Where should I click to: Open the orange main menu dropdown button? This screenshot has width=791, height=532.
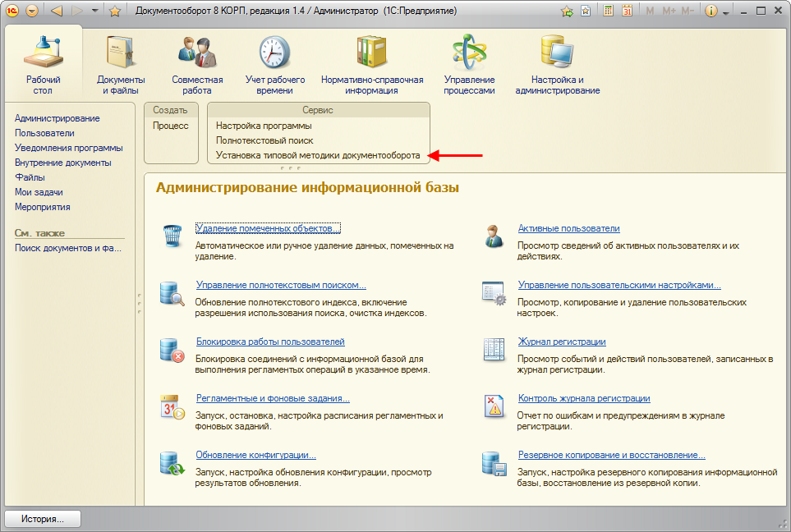click(x=32, y=11)
